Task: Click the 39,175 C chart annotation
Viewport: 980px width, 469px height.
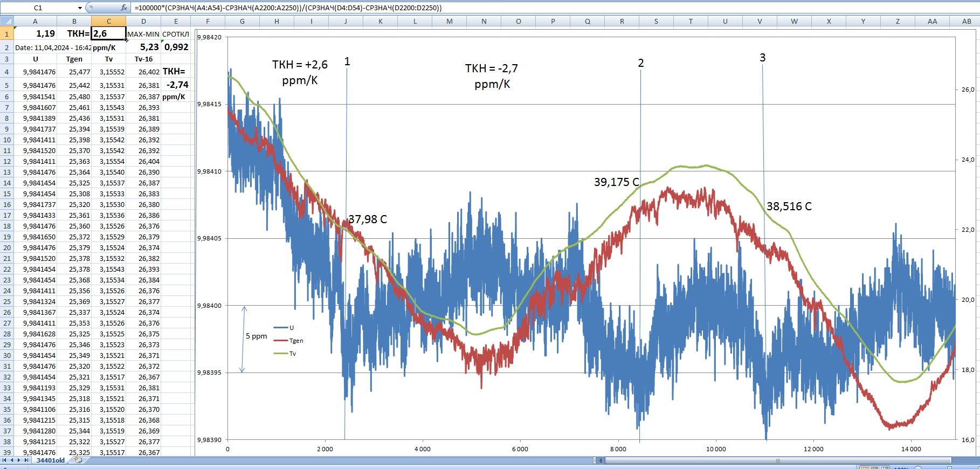Action: point(617,182)
